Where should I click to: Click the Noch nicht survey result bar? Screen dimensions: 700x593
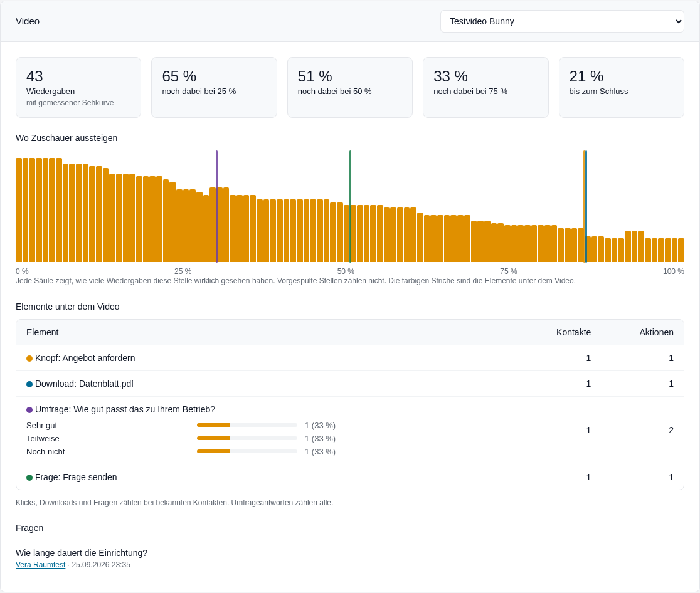247,451
